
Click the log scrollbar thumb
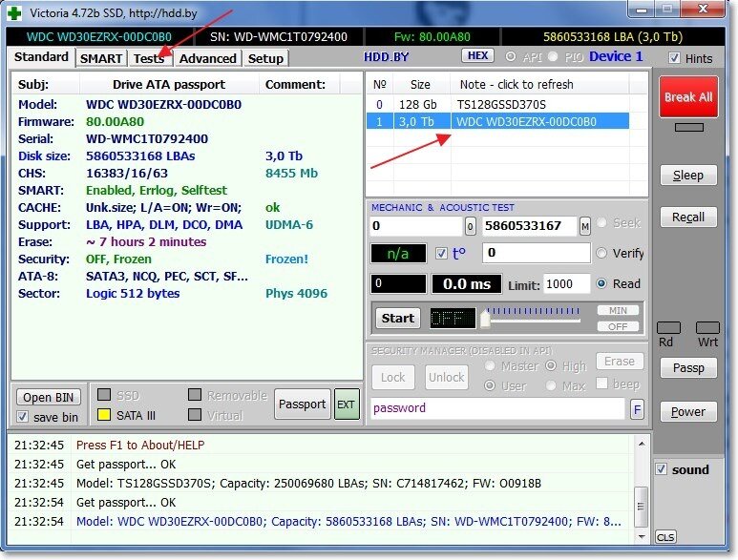[641, 507]
